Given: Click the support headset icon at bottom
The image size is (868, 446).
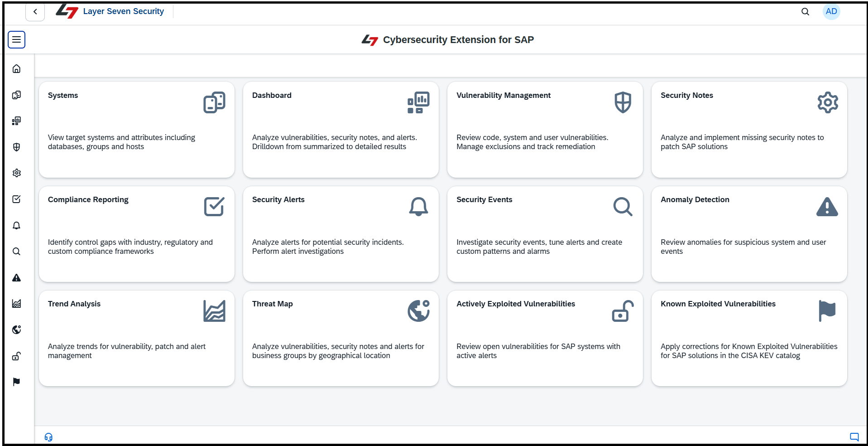Looking at the screenshot, I should 48,437.
